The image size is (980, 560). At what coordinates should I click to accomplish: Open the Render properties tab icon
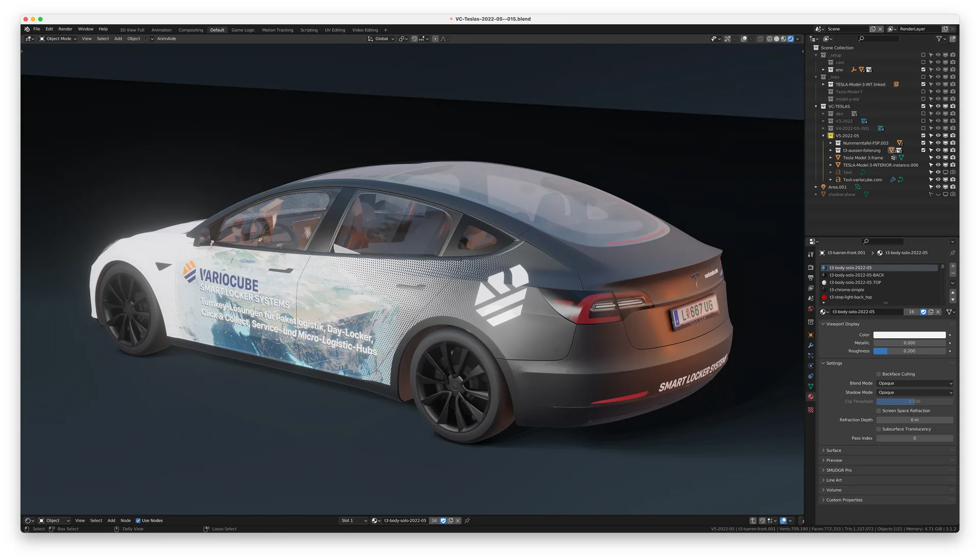pos(811,267)
